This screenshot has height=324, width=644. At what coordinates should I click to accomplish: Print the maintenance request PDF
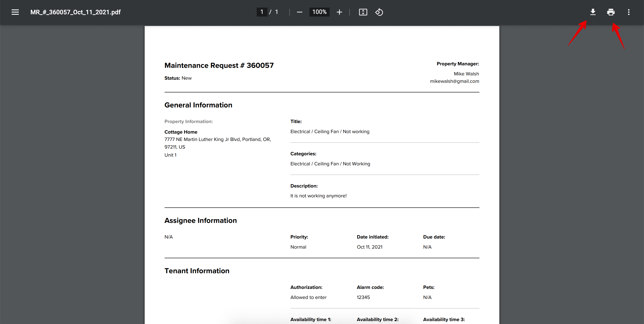point(610,12)
